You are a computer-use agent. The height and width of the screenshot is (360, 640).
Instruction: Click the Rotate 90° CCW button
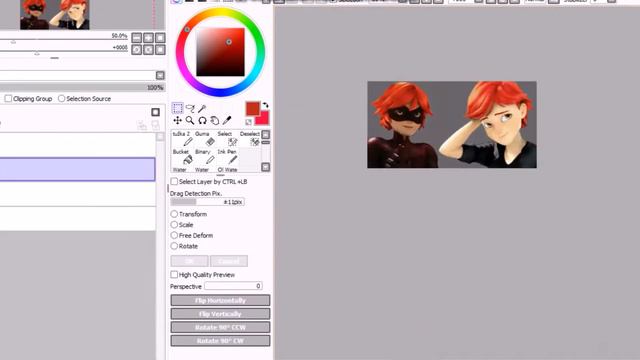click(x=220, y=327)
